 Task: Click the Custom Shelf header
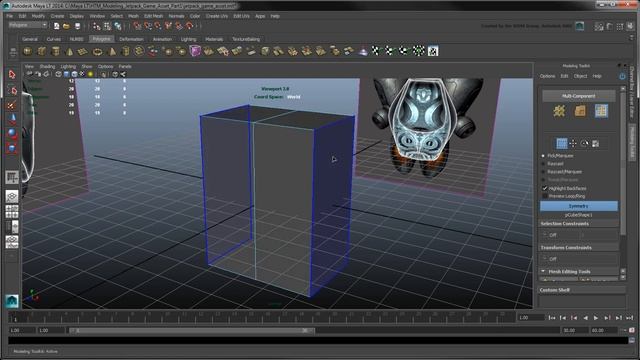pos(582,290)
